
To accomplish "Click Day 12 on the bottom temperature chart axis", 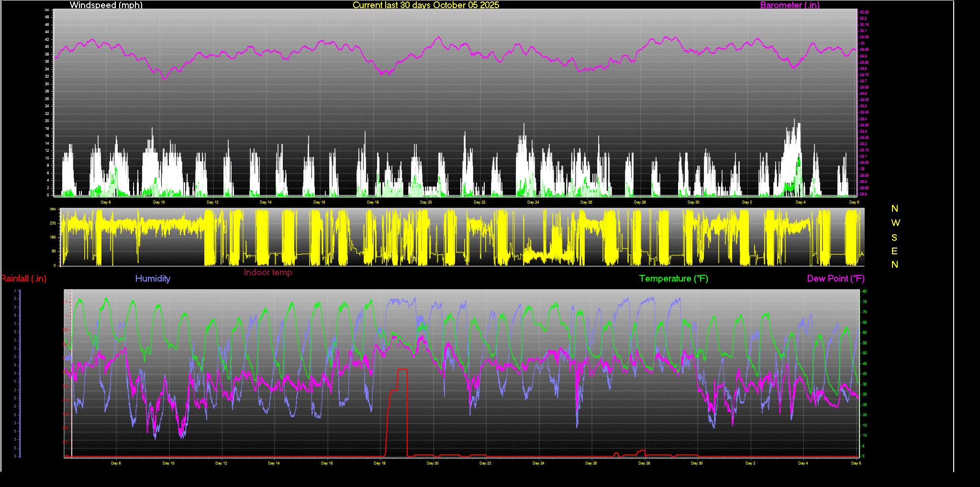I will click(x=221, y=464).
